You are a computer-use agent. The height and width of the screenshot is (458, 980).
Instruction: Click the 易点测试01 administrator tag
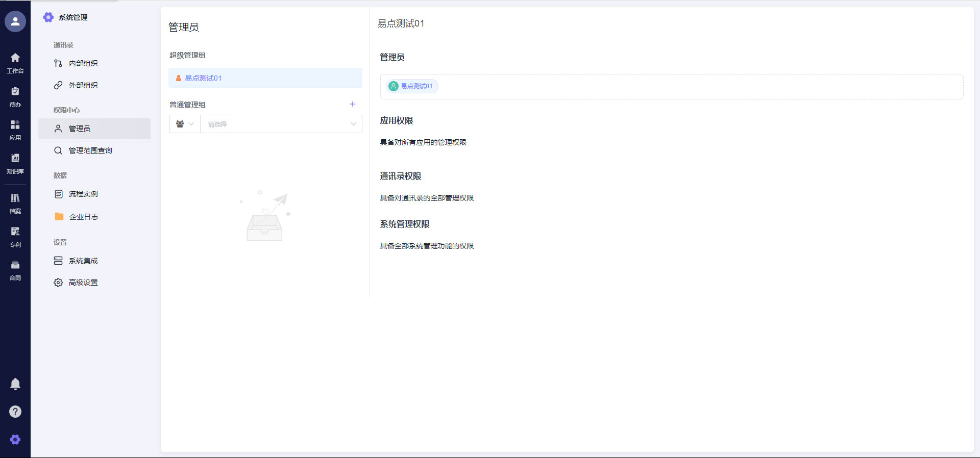click(412, 86)
